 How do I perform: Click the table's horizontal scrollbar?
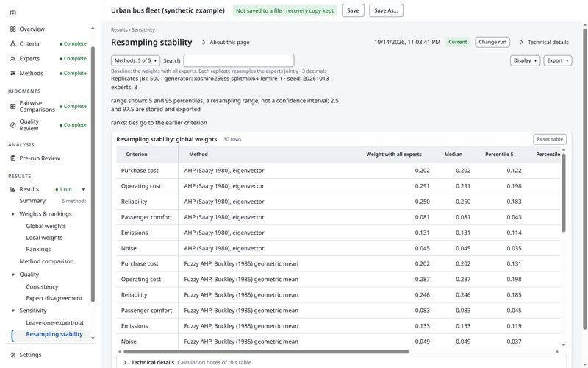[266, 352]
